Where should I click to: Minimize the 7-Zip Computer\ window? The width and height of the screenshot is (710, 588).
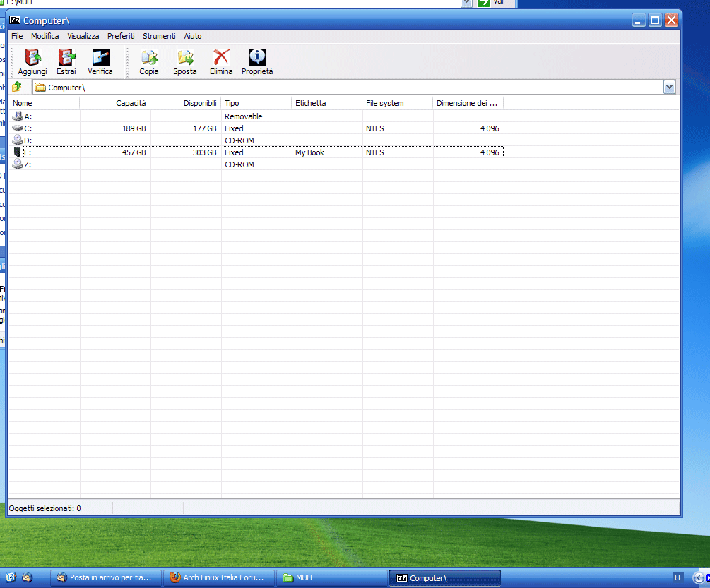point(639,20)
